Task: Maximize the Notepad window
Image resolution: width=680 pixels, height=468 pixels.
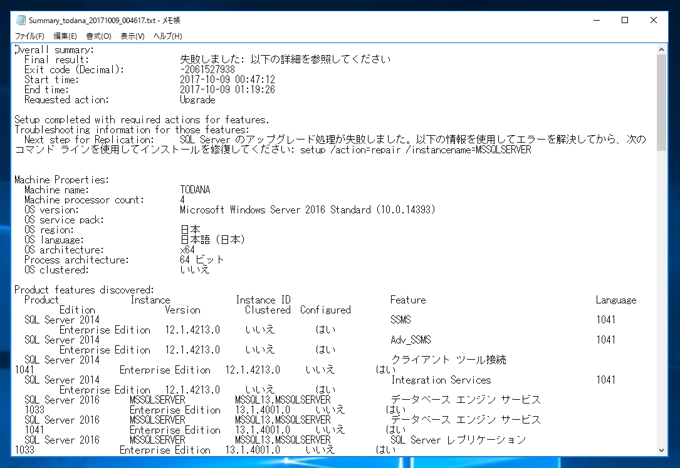Action: click(624, 20)
